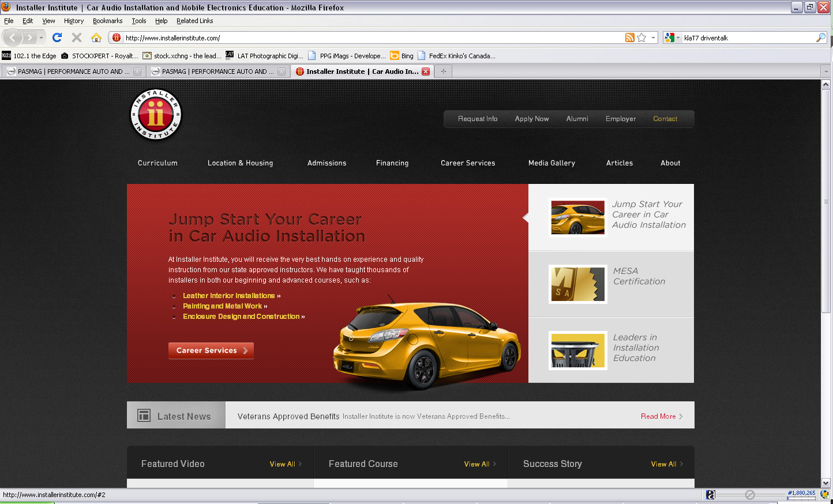
Task: Open the Media Gallery navigation item
Action: [551, 163]
